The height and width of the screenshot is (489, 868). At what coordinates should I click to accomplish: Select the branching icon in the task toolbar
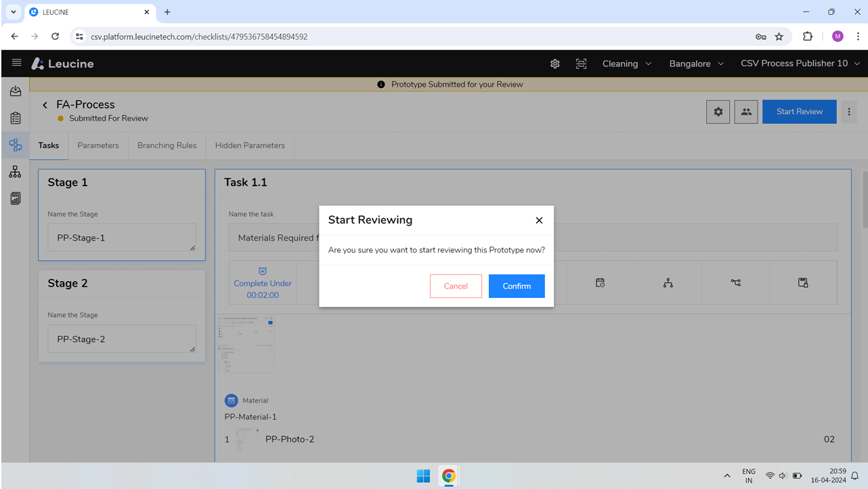click(735, 282)
